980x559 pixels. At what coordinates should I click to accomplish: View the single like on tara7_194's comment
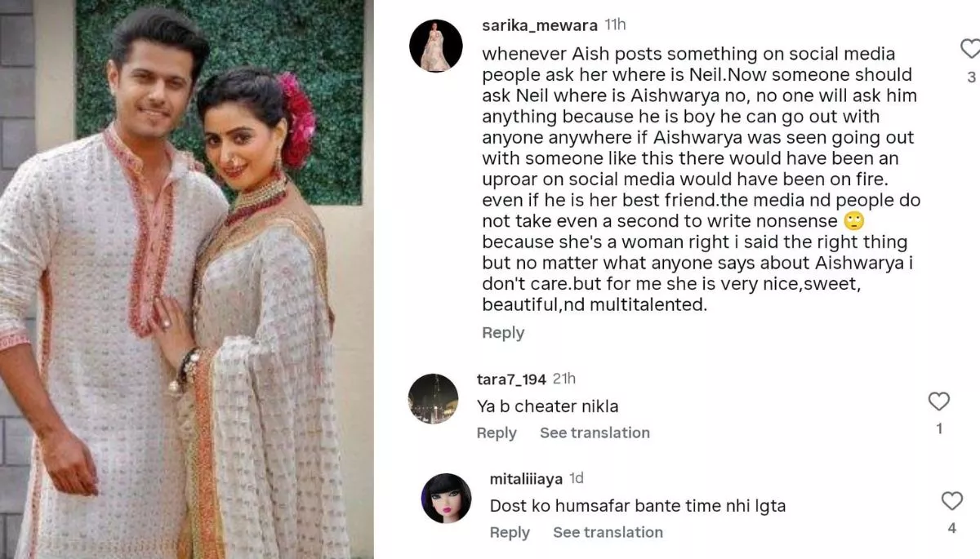click(939, 428)
